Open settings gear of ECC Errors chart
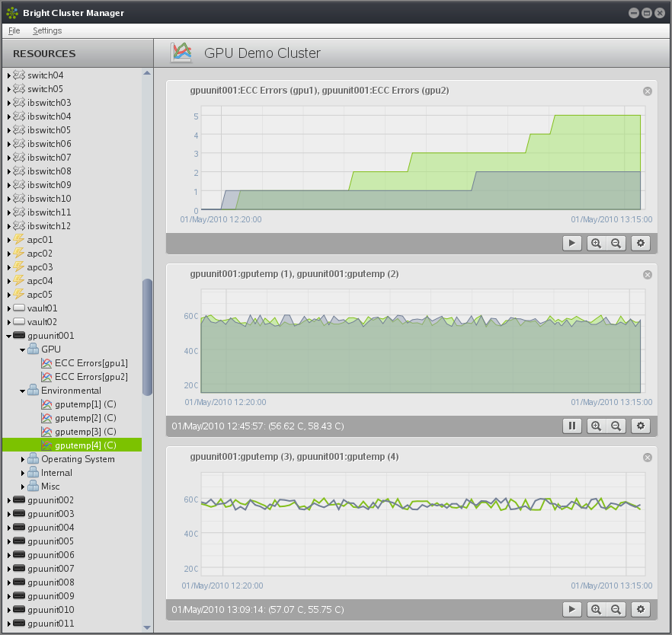The height and width of the screenshot is (635, 672). click(640, 243)
